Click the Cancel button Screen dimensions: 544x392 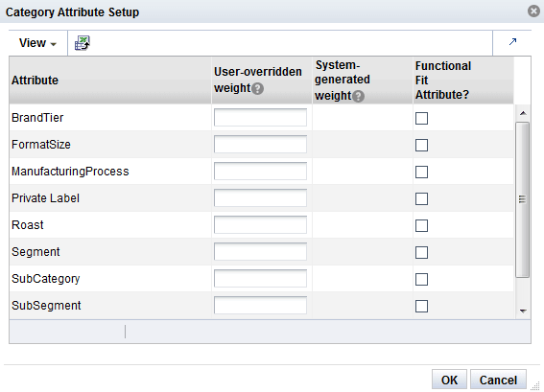[498, 380]
